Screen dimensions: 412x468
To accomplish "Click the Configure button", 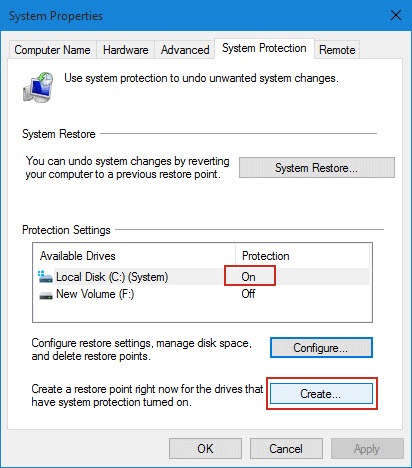I will (321, 348).
